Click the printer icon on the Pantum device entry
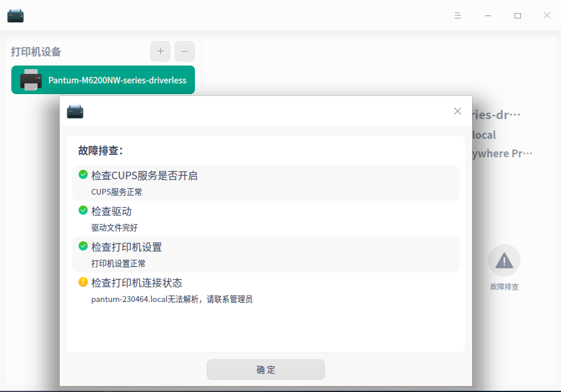 coord(30,79)
